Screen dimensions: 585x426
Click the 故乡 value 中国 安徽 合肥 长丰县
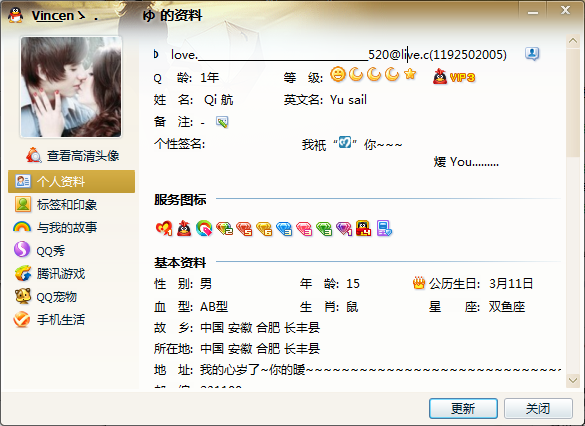(260, 328)
